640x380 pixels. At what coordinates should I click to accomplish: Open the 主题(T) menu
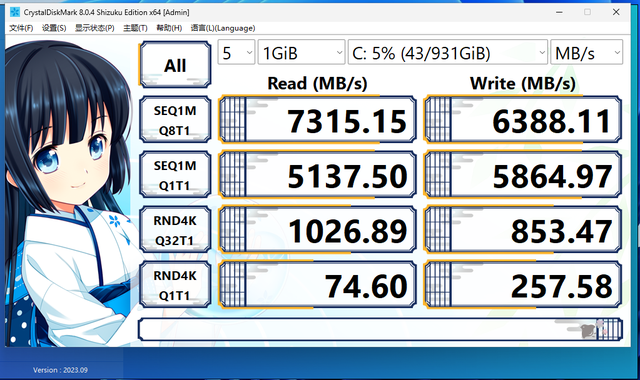(x=135, y=28)
